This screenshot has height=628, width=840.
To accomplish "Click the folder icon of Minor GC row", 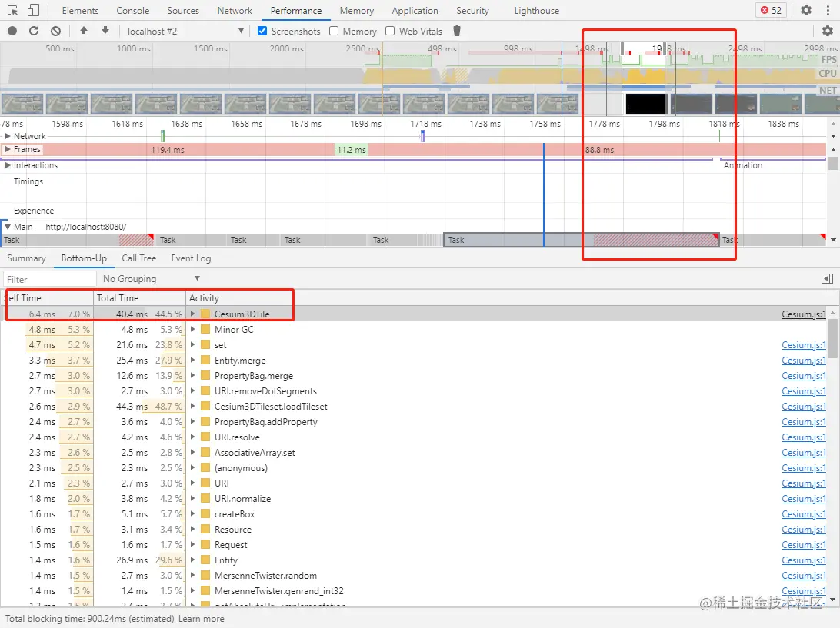I will click(x=205, y=329).
